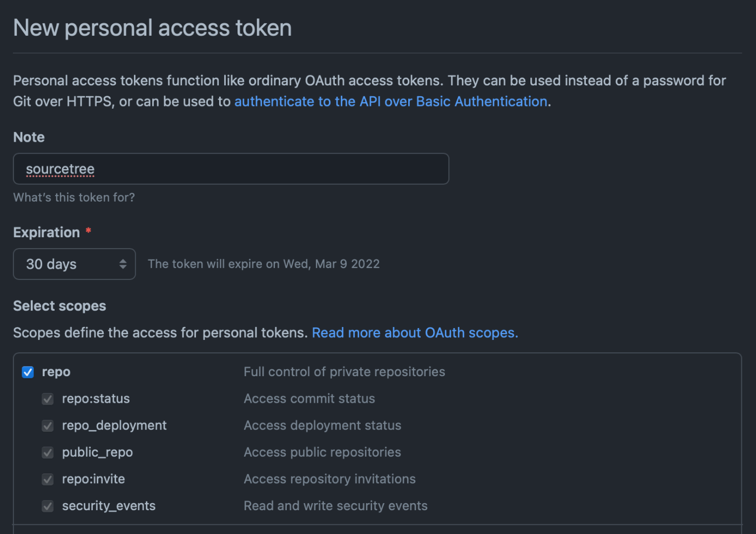Click the expiration dropdown up-down arrows
This screenshot has height=534, width=756.
click(x=123, y=264)
